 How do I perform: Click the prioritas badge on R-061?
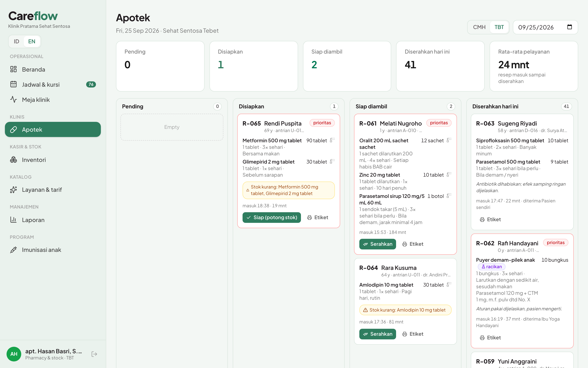439,123
